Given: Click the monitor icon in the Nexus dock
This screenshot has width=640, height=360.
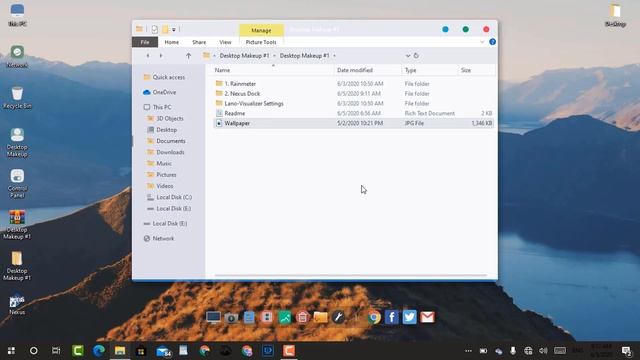Looking at the screenshot, I should pyautogui.click(x=213, y=317).
